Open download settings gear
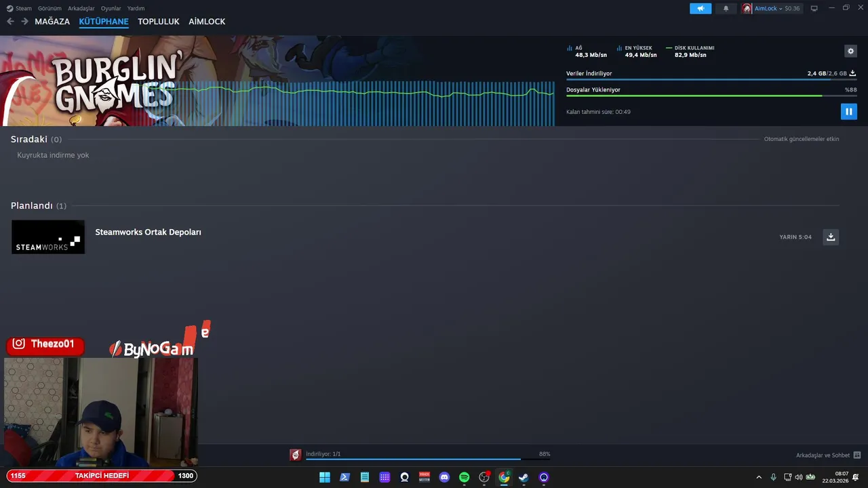The image size is (868, 488). (850, 51)
